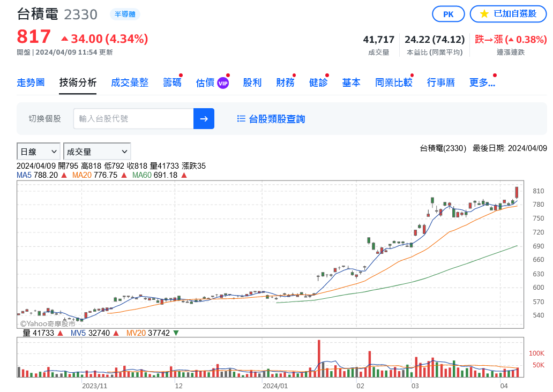Open the 成交彙整 tab
Image resolution: width=553 pixels, height=392 pixels.
130,82
